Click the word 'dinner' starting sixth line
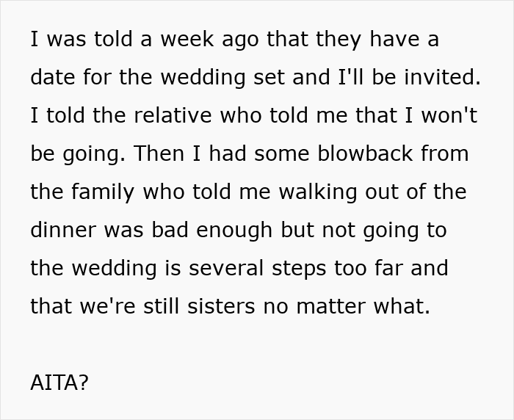The width and height of the screenshot is (514, 420). click(63, 230)
